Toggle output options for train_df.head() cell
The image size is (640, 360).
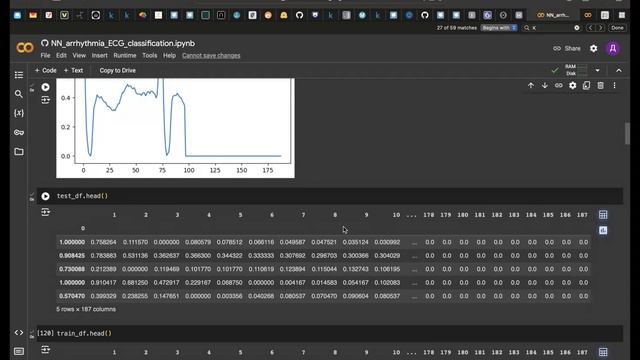(x=45, y=349)
